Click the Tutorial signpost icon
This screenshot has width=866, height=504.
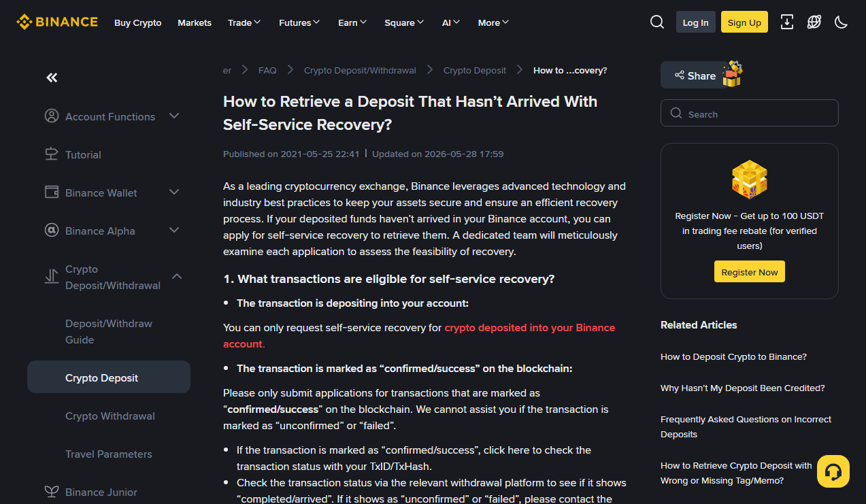[52, 154]
